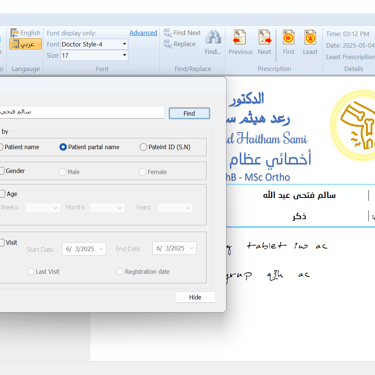Select the Male radio option
The image size is (375, 375).
click(x=69, y=172)
